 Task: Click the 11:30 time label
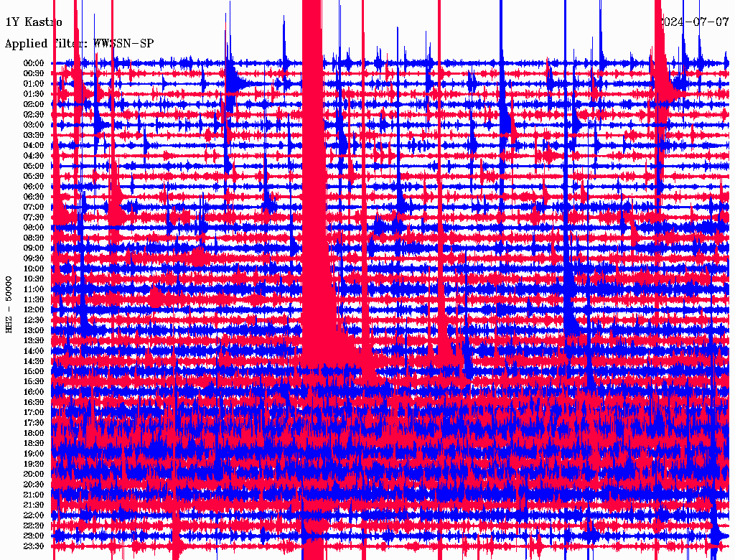pos(34,299)
